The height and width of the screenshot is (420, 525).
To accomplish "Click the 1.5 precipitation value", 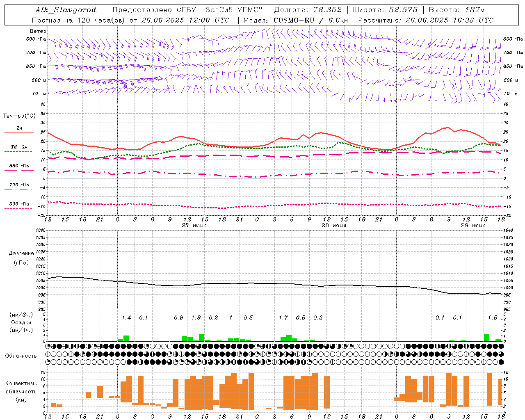I will click(492, 318).
